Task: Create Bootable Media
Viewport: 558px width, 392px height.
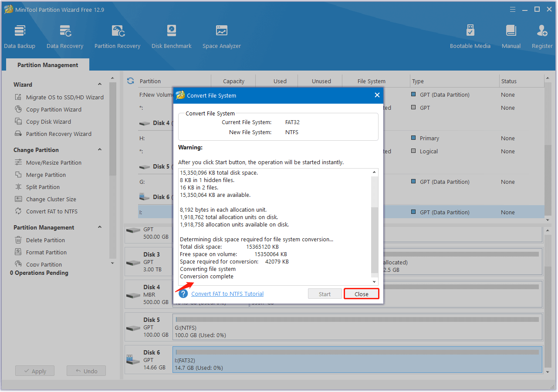Action: pyautogui.click(x=470, y=37)
